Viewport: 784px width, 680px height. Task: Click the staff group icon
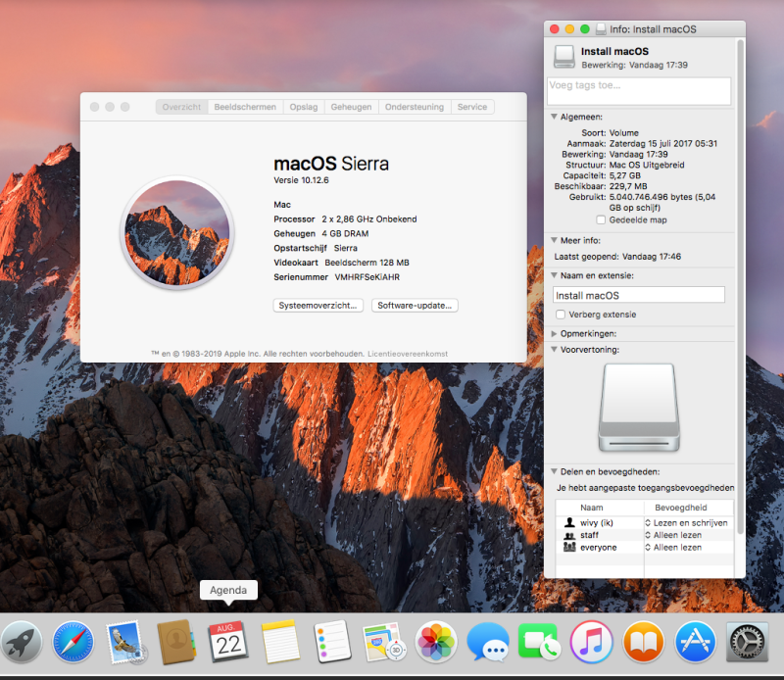tap(569, 535)
